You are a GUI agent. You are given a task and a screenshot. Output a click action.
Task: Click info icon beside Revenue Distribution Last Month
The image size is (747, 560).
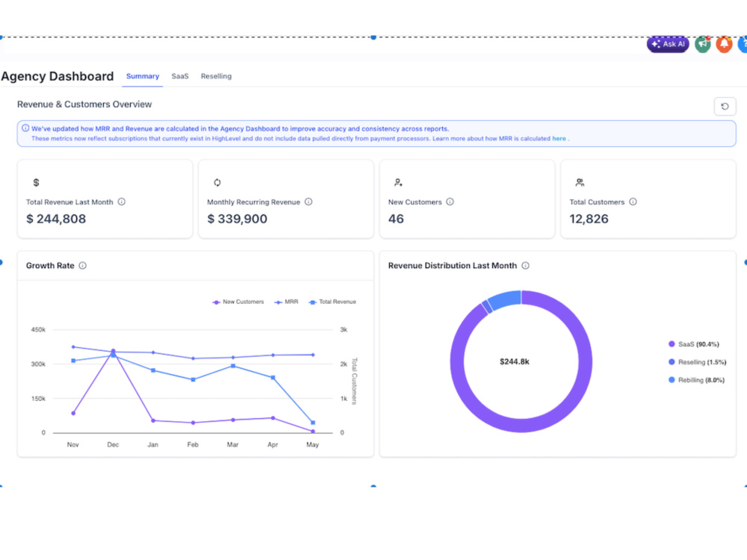(525, 266)
